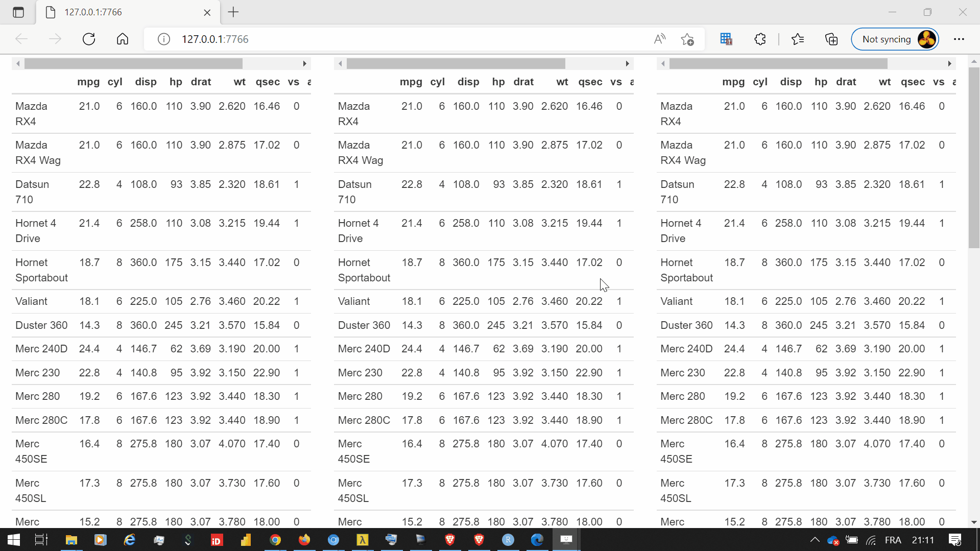
Task: Open Task View on the taskbar
Action: point(41,540)
